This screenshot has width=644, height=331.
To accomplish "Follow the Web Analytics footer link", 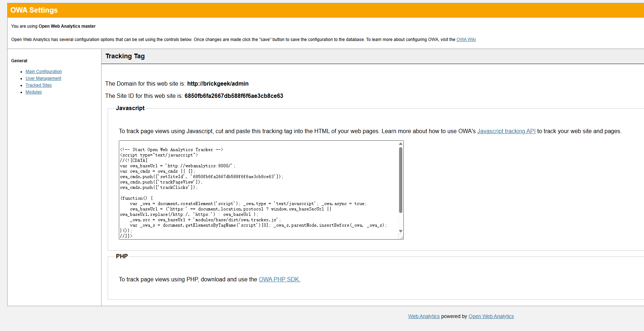I will click(x=424, y=317).
